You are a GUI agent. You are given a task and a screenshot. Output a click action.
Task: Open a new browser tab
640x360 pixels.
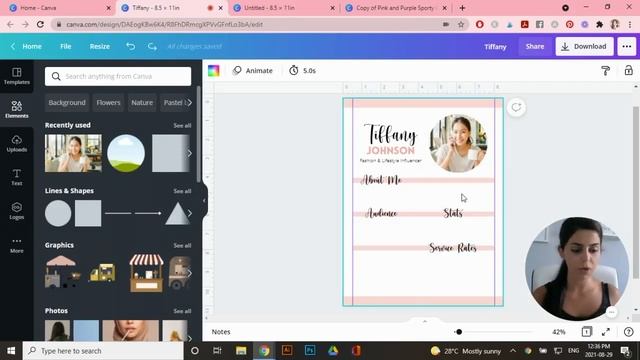(x=462, y=8)
